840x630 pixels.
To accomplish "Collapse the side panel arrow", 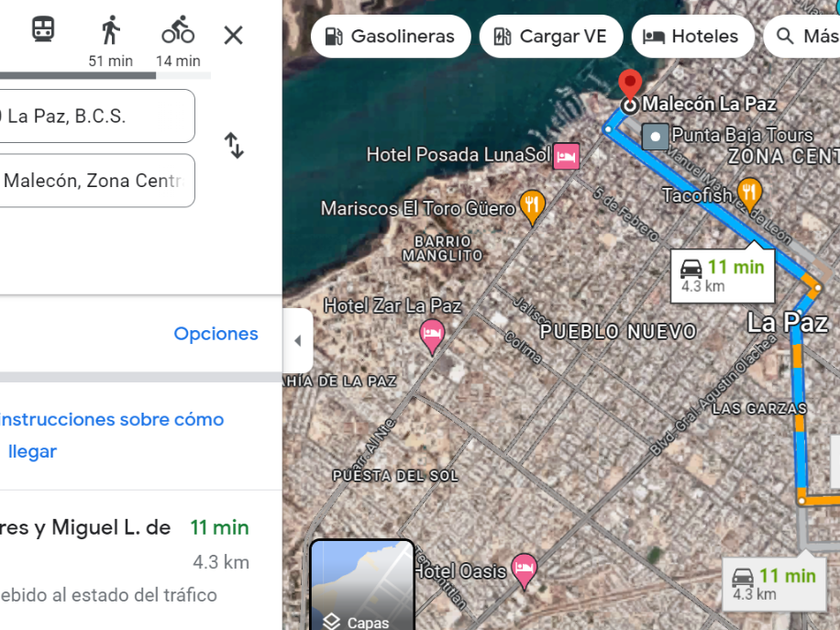I will point(298,340).
